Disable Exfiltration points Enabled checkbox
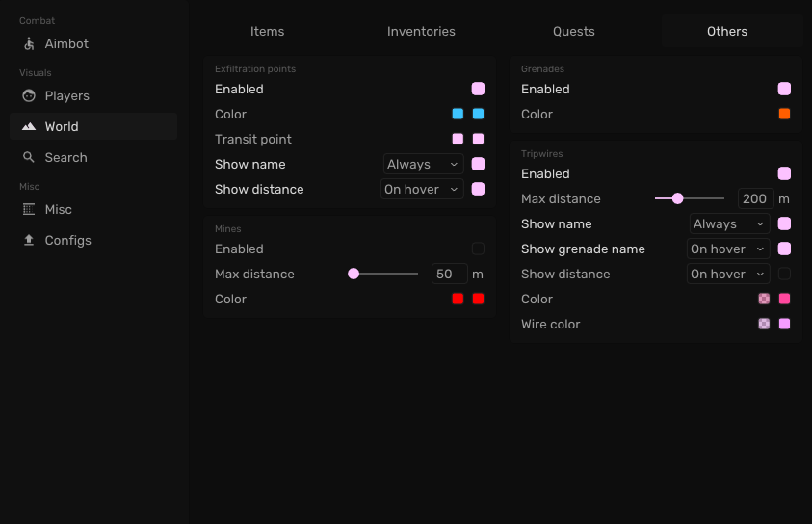 [x=478, y=90]
